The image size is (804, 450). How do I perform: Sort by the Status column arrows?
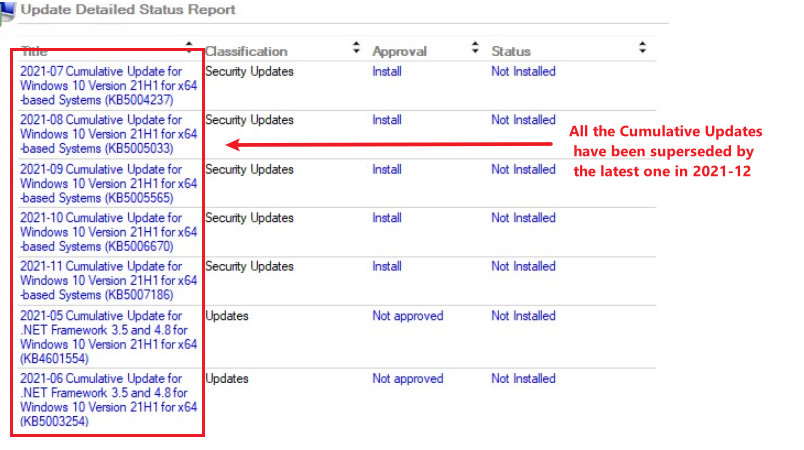point(642,48)
